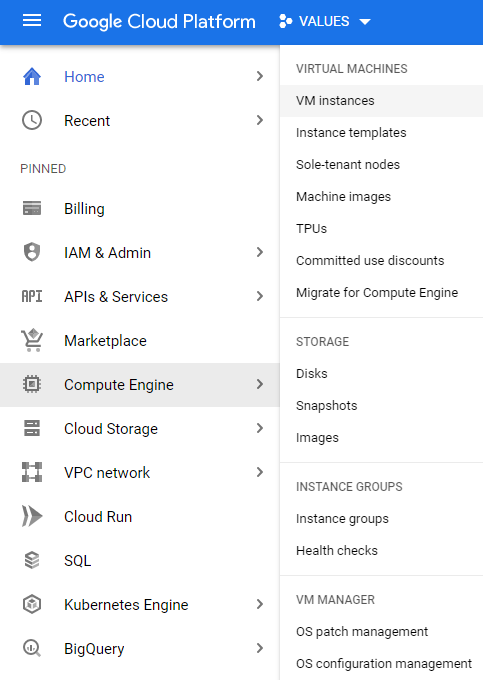Select VM instances from the submenu

click(381, 101)
